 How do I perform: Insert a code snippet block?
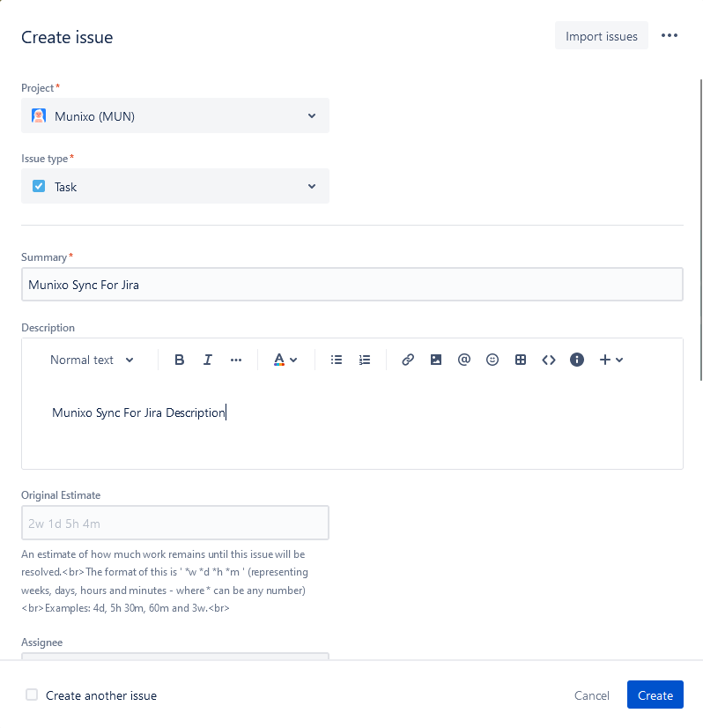pyautogui.click(x=549, y=360)
